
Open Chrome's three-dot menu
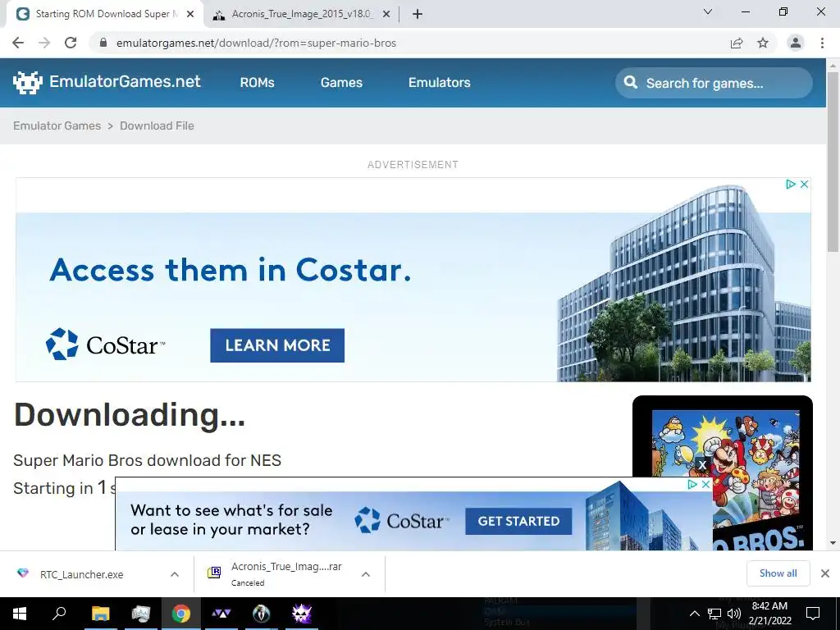(822, 43)
